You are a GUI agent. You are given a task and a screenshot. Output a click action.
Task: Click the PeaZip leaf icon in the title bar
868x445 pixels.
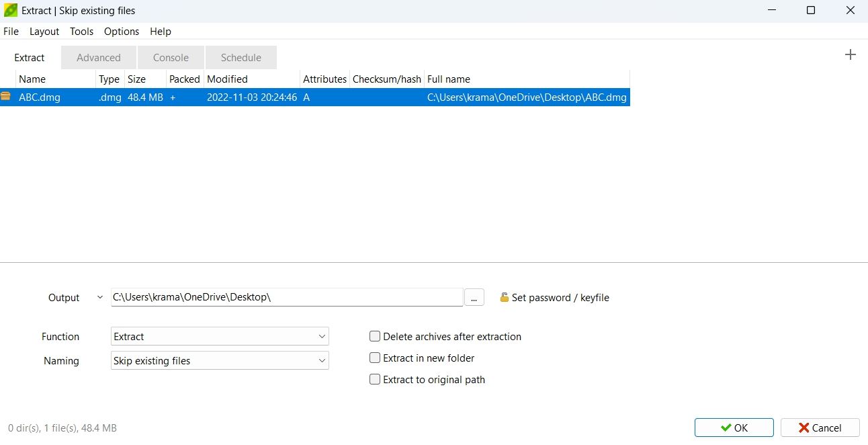pos(9,10)
